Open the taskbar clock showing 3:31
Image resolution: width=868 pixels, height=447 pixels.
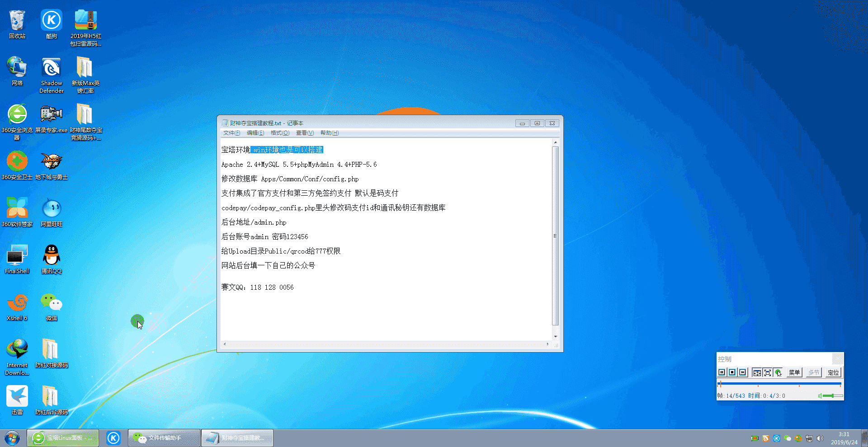(844, 438)
